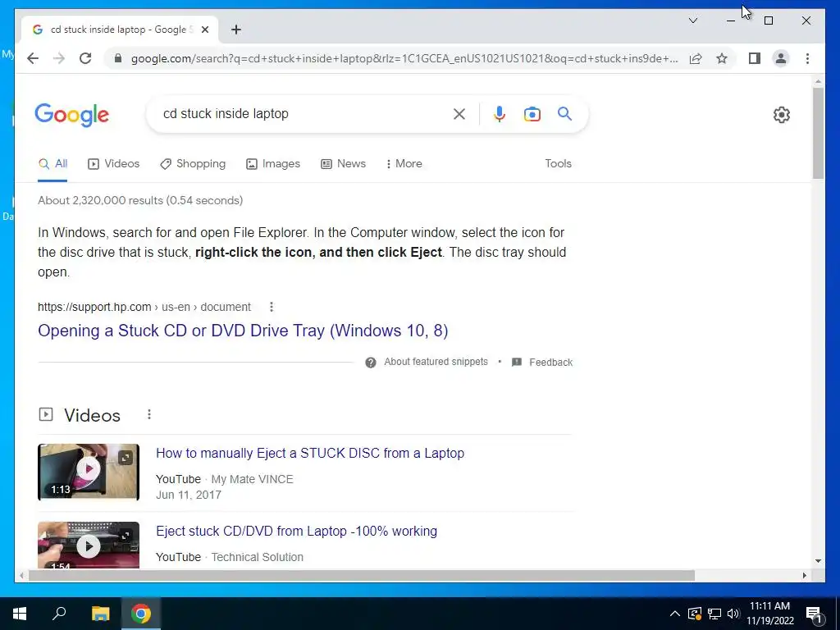Image resolution: width=840 pixels, height=630 pixels.
Task: Click the Chrome taskbar icon
Action: [x=141, y=614]
